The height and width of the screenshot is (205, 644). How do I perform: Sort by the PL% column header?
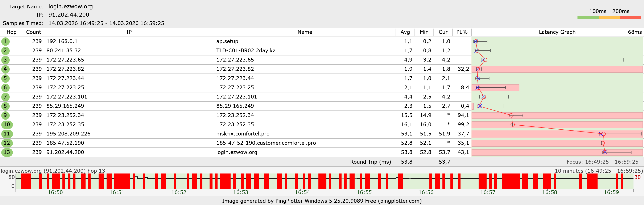462,32
